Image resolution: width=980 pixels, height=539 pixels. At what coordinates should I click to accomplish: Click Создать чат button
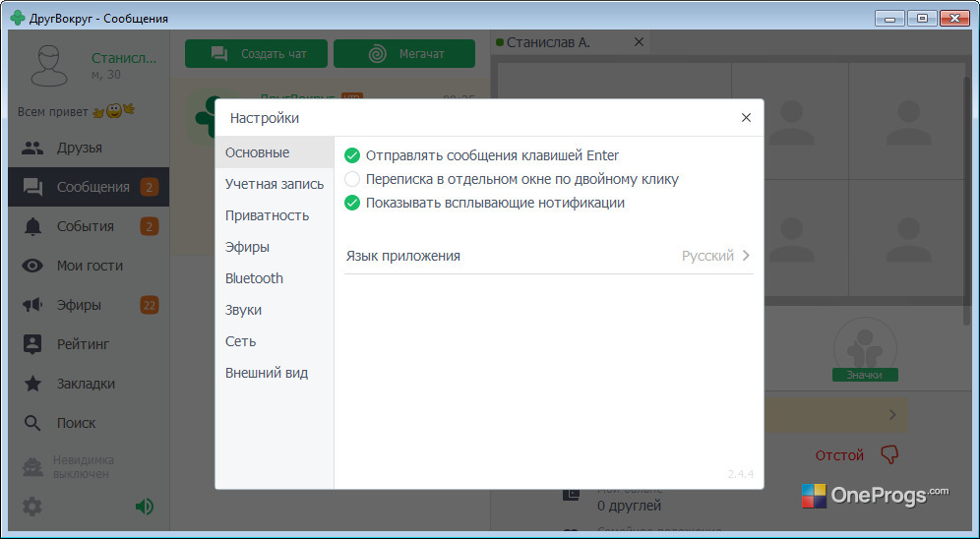[256, 54]
